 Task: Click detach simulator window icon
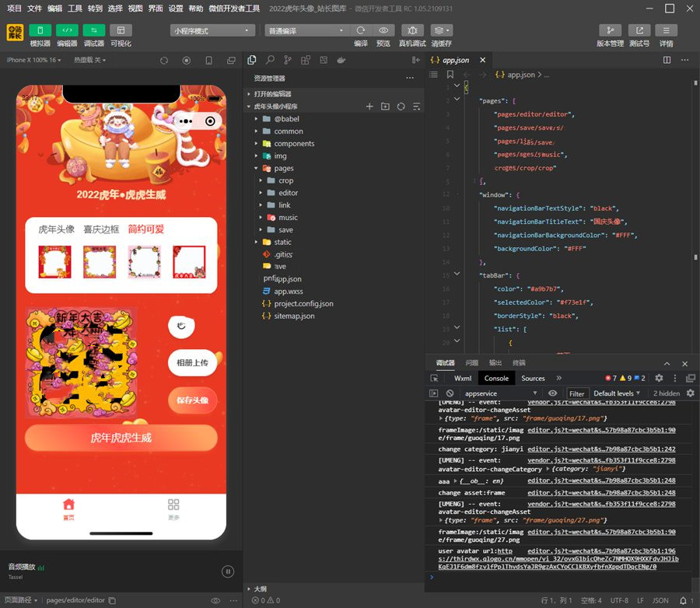(x=231, y=61)
